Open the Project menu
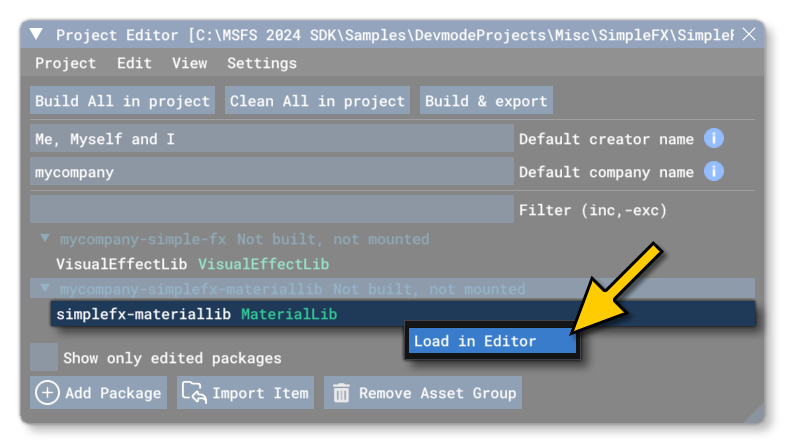Viewport: 785px width, 444px height. (66, 63)
